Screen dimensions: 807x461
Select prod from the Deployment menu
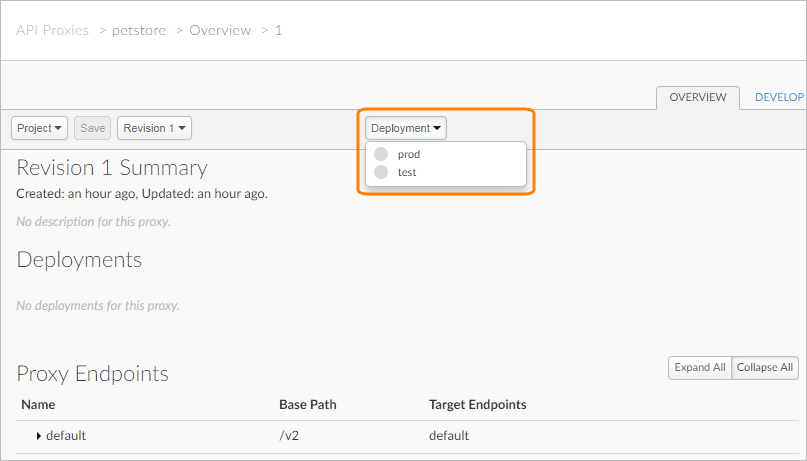(409, 155)
